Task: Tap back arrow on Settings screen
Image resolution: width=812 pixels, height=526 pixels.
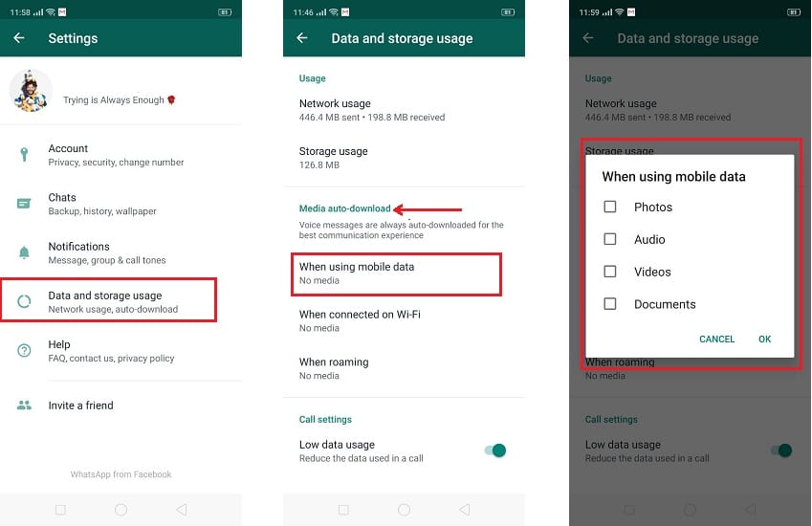Action: coord(19,38)
